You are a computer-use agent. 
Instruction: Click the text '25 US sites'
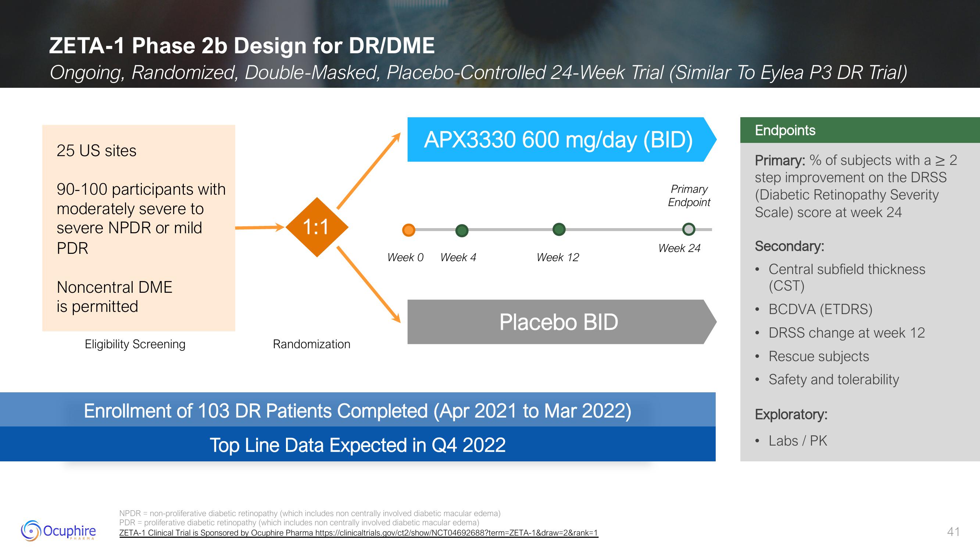96,151
